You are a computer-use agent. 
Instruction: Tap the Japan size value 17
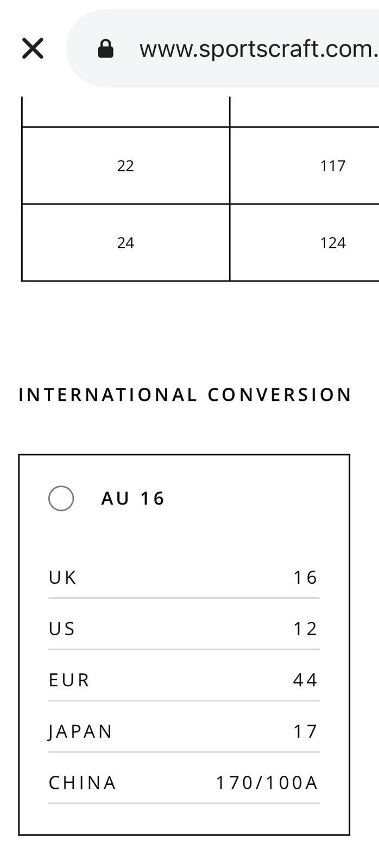click(305, 731)
